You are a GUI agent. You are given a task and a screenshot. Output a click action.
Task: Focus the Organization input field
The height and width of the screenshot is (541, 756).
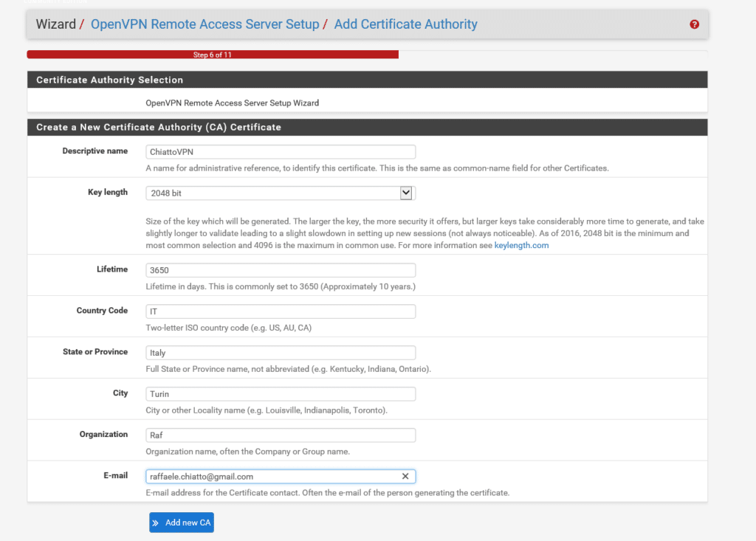click(x=281, y=435)
